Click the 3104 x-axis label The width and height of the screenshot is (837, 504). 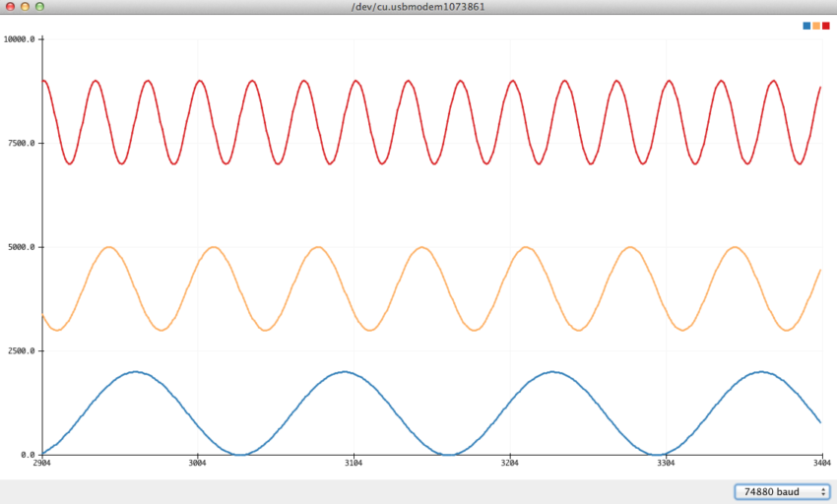pos(354,463)
